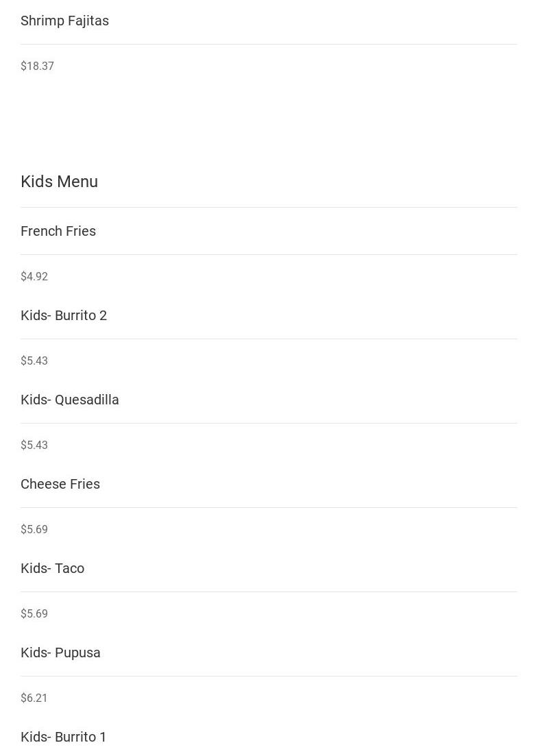Click the $6.21 Kids- Pupusa price

[x=34, y=698]
